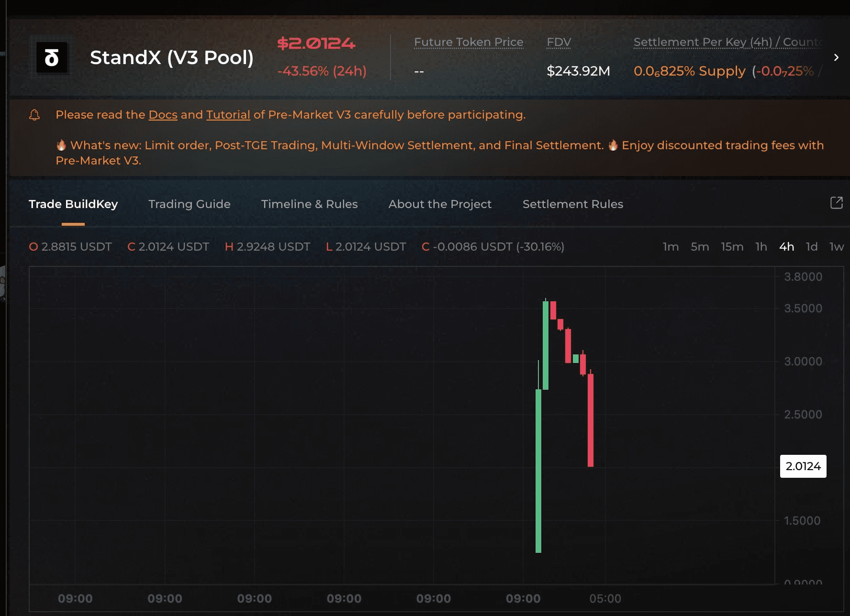Select the 15m chart interval

coord(732,247)
